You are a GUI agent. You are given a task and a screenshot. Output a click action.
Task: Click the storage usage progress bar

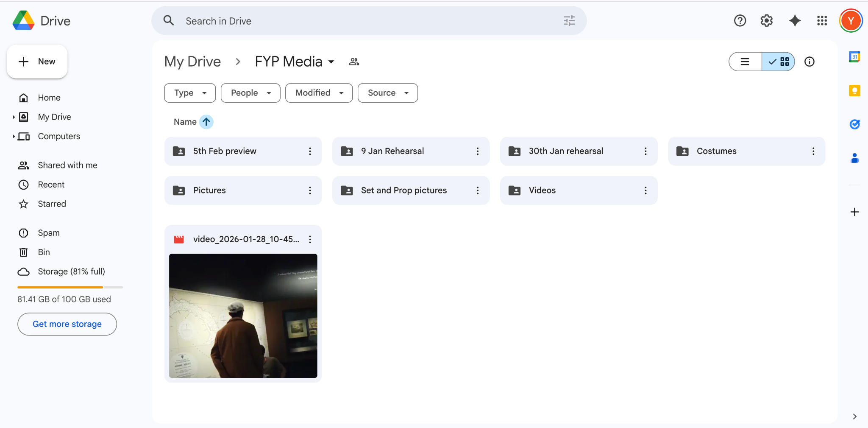70,287
